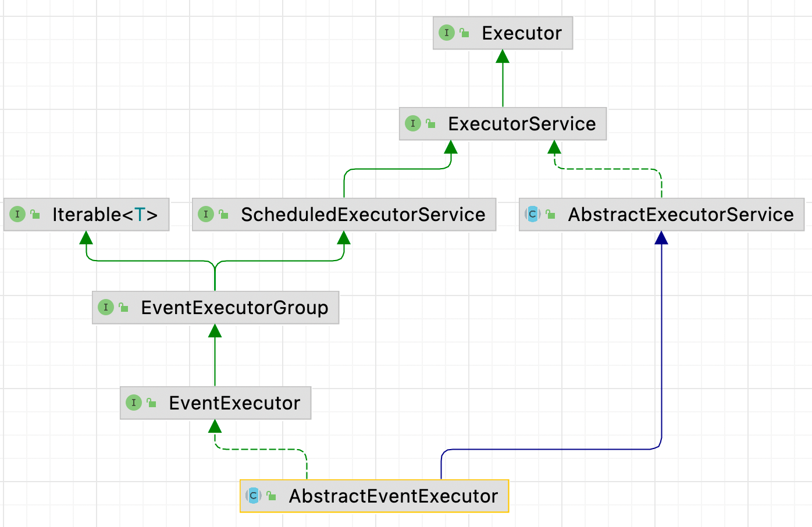Screen dimensions: 812x527
Task: Click the interface icon on Iterable<T> node
Action: pos(17,214)
